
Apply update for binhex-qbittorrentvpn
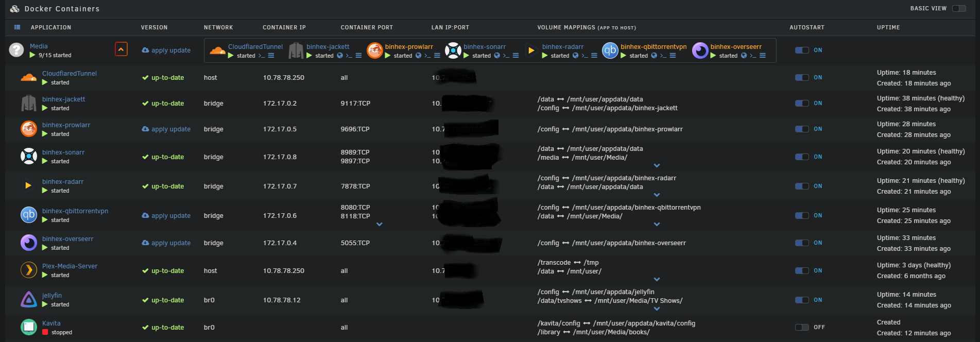(166, 215)
